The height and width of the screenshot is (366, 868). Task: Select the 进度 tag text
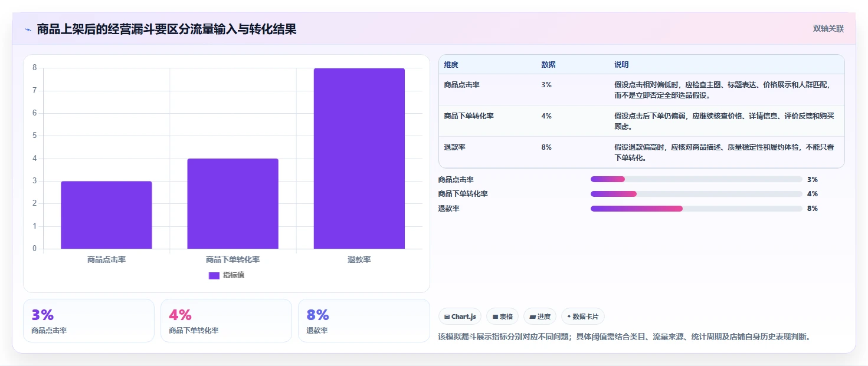(544, 316)
